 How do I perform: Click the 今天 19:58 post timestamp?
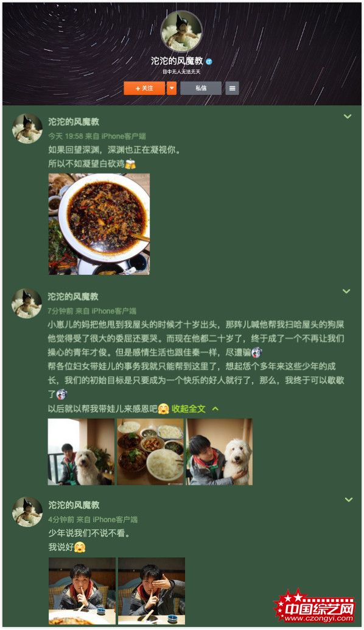click(66, 136)
